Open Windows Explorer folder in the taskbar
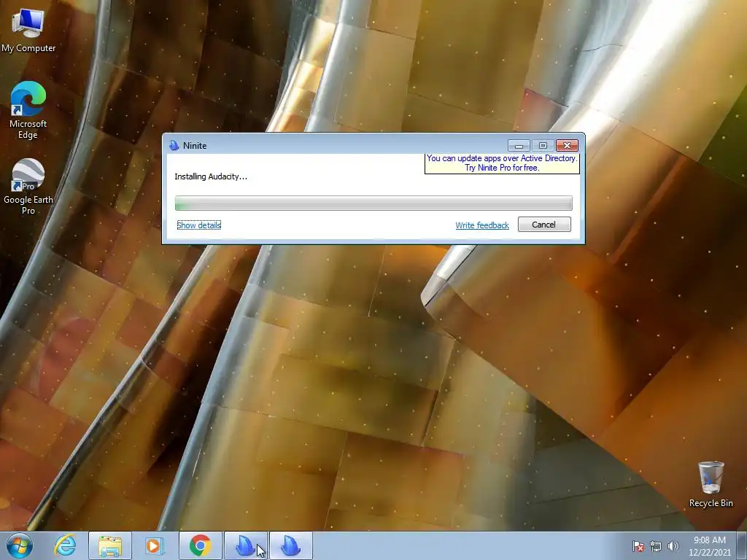Viewport: 747px width, 560px height. click(x=110, y=545)
